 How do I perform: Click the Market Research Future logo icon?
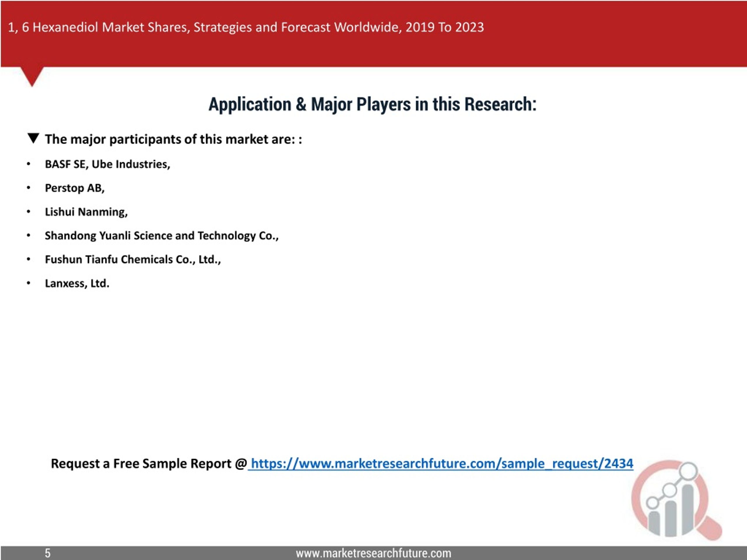(677, 500)
